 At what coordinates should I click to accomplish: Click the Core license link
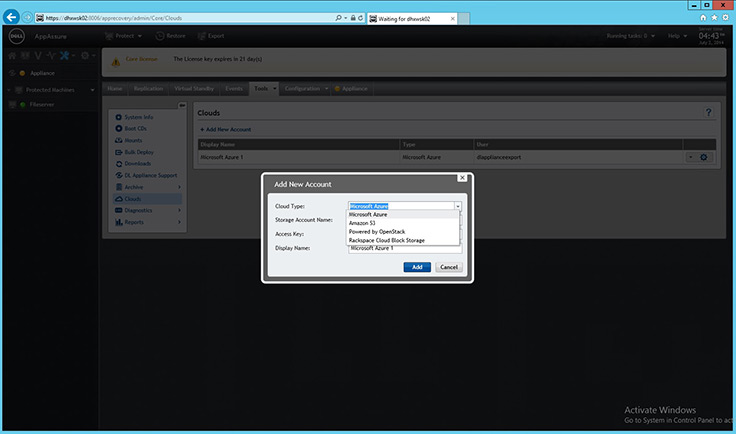(141, 59)
